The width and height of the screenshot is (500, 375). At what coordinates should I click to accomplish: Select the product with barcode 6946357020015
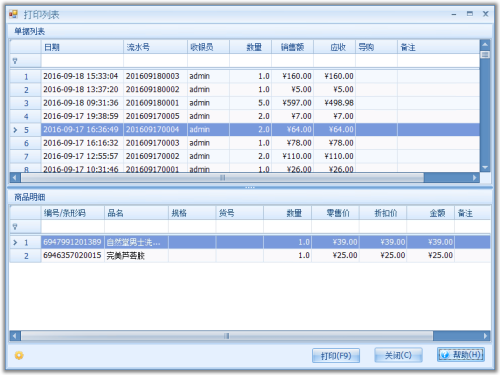(250, 256)
